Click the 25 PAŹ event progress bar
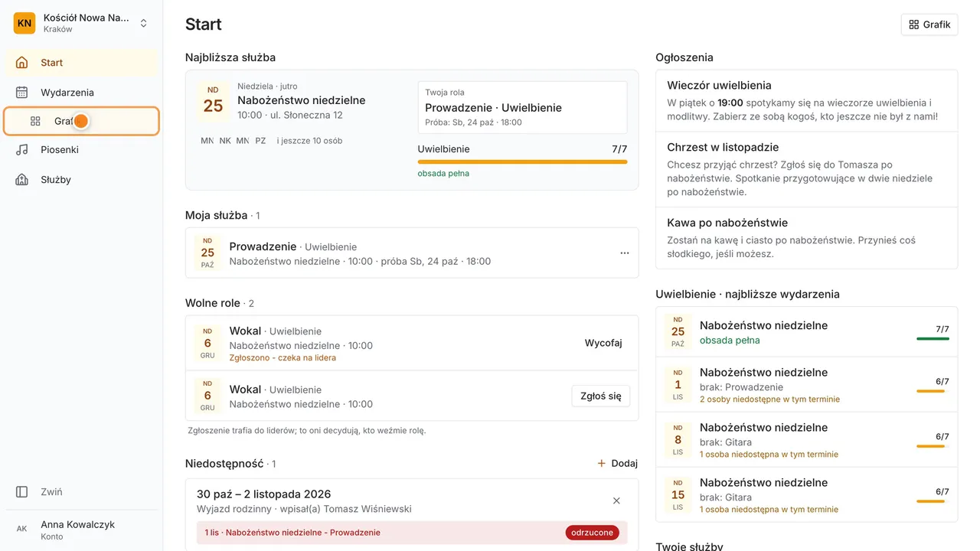Screen dimensions: 980x551 coord(933,339)
